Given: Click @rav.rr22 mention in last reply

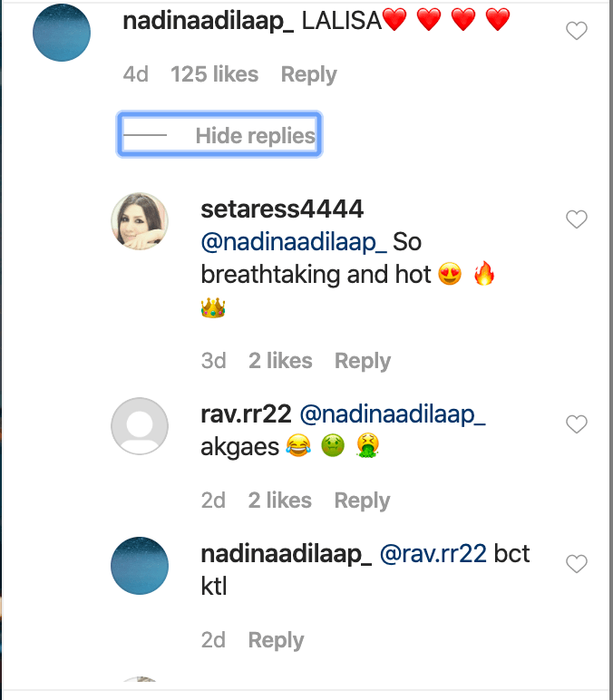Looking at the screenshot, I should pyautogui.click(x=433, y=554).
